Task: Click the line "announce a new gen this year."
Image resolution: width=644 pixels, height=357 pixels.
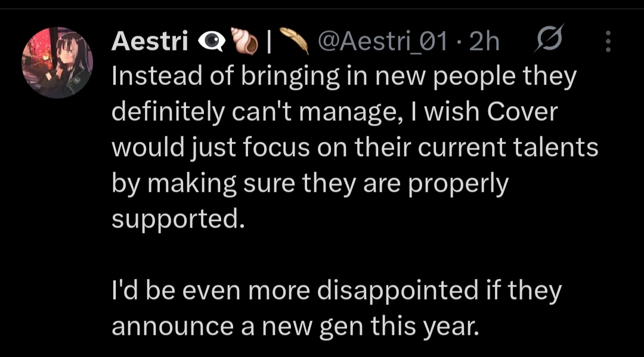Action: pos(295,327)
